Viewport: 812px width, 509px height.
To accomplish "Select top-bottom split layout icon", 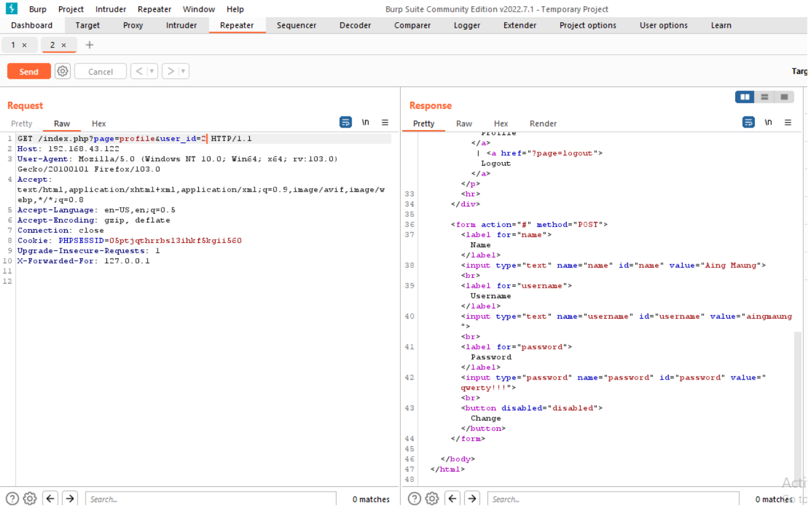I will coord(765,97).
